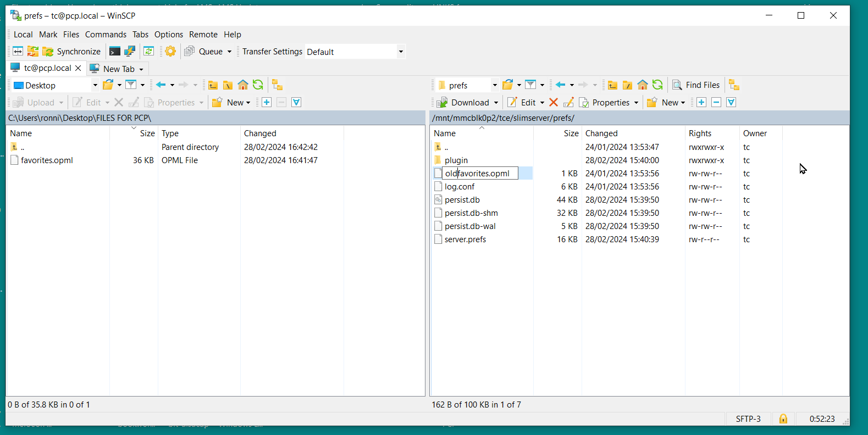Open the local Desktop drive dropdown
868x435 pixels.
point(95,86)
